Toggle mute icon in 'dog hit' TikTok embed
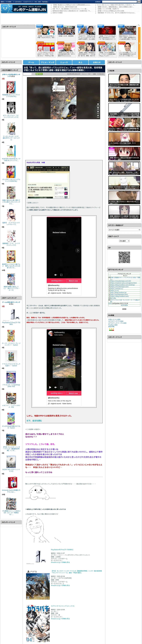The height and width of the screenshot is (644, 142). click(x=56, y=387)
